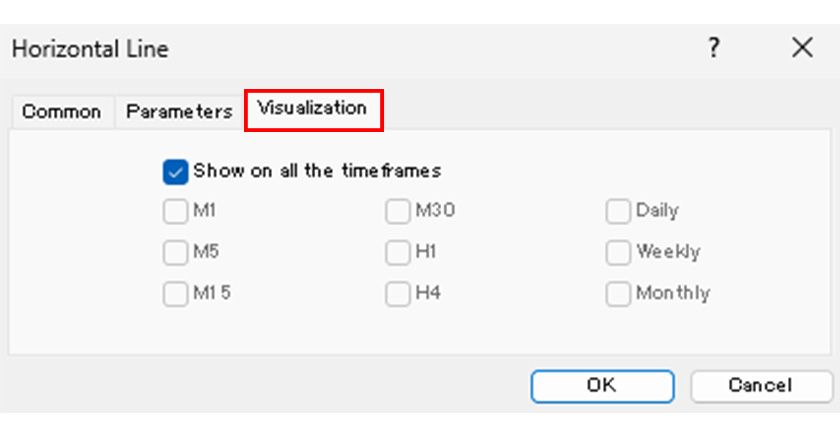840x436 pixels.
Task: Check the Daily timeframe checkbox
Action: point(618,212)
